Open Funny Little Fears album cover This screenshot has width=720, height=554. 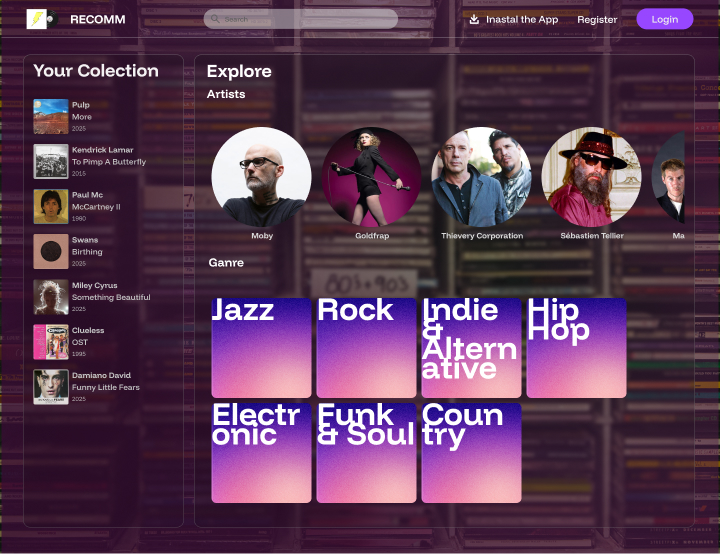pos(51,387)
